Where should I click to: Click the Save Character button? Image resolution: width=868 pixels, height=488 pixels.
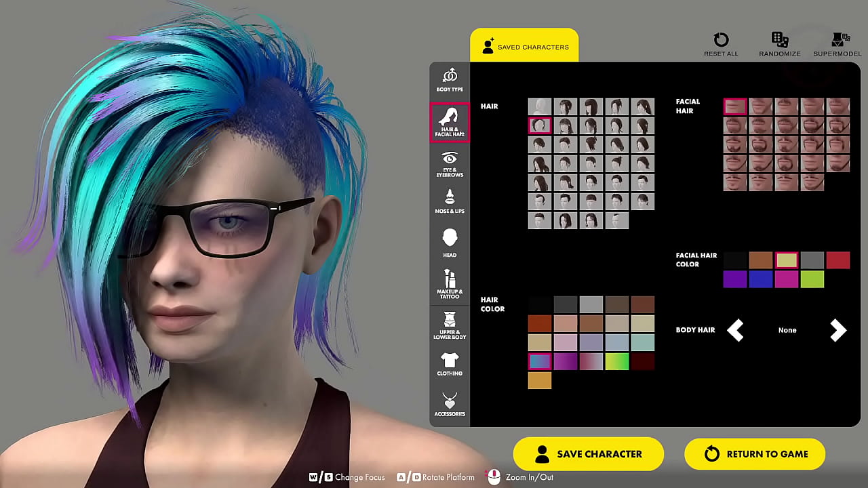588,454
